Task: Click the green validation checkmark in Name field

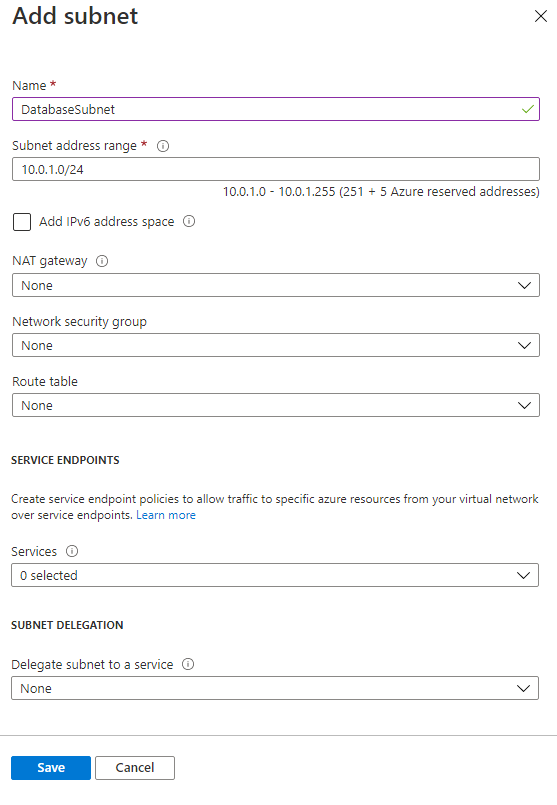Action: (x=528, y=109)
